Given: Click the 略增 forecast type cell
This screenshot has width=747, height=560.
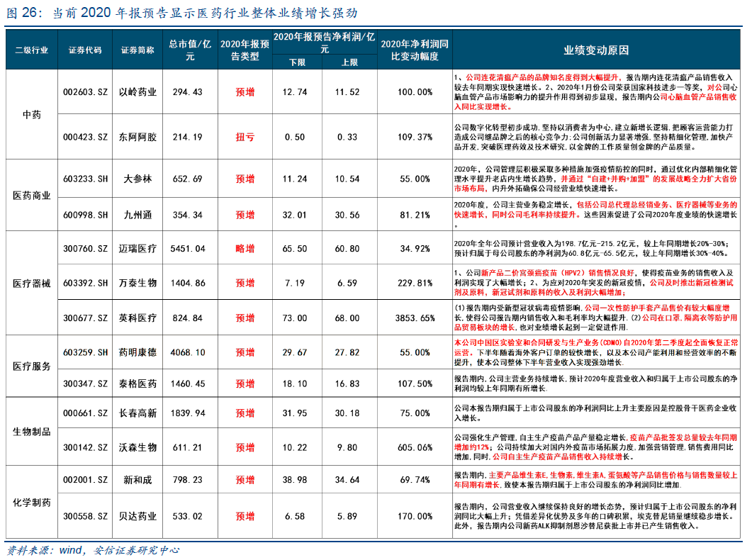Looking at the screenshot, I should (x=245, y=249).
